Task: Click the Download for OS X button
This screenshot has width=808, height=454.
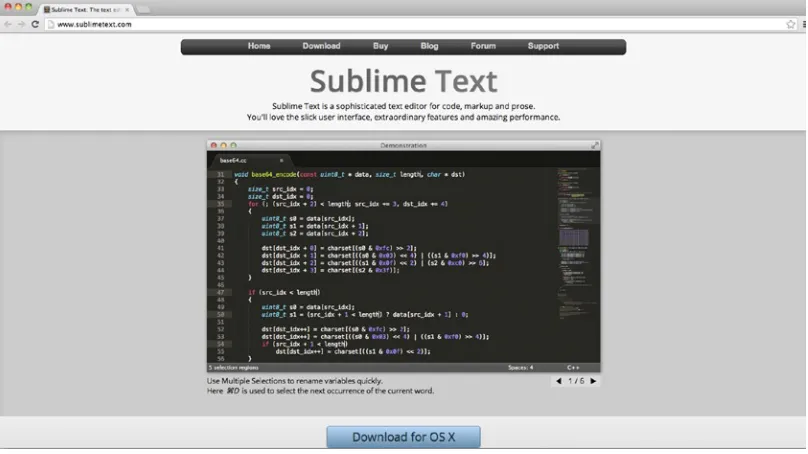Action: click(403, 437)
